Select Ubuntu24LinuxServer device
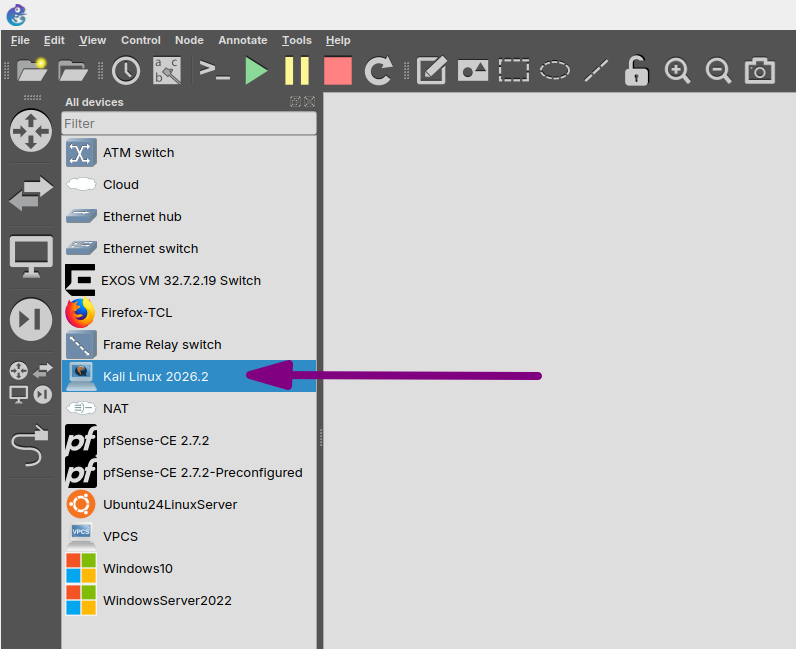Viewport: 796px width, 649px height. tap(189, 504)
